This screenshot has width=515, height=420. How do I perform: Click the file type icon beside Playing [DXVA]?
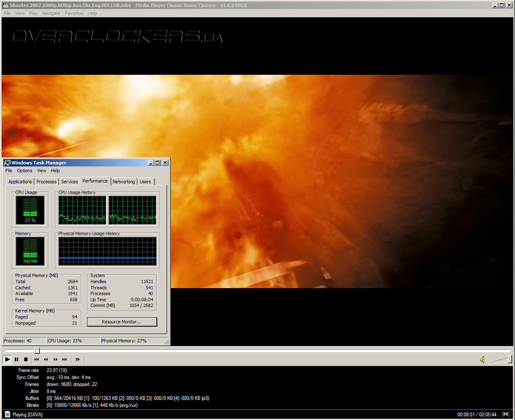pos(7,415)
